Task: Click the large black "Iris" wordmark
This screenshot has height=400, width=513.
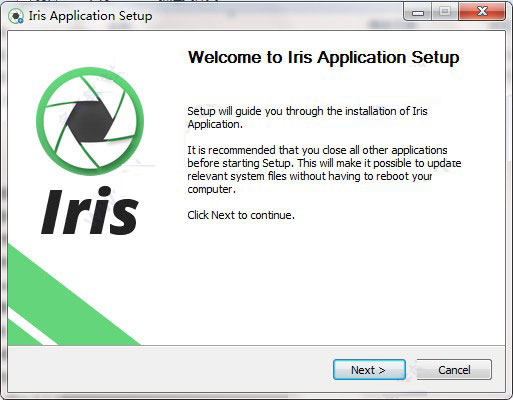Action: click(x=89, y=211)
